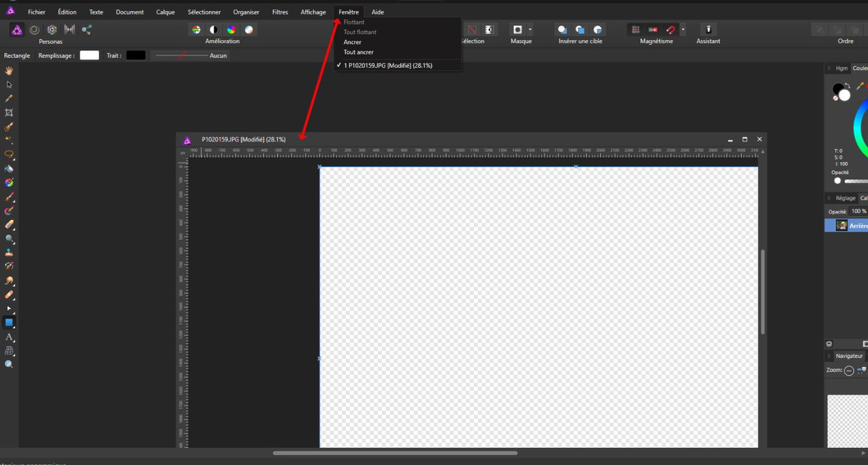Screen dimensions: 868x465
Task: Switch to the Photo Persona
Action: point(17,30)
